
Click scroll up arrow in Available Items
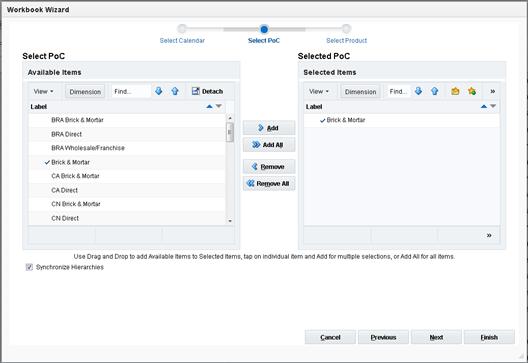click(230, 118)
